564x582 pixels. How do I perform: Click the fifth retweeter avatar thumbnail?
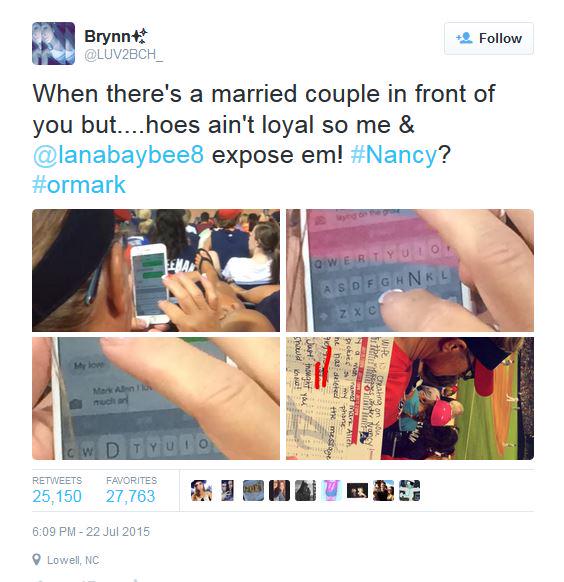tap(305, 490)
